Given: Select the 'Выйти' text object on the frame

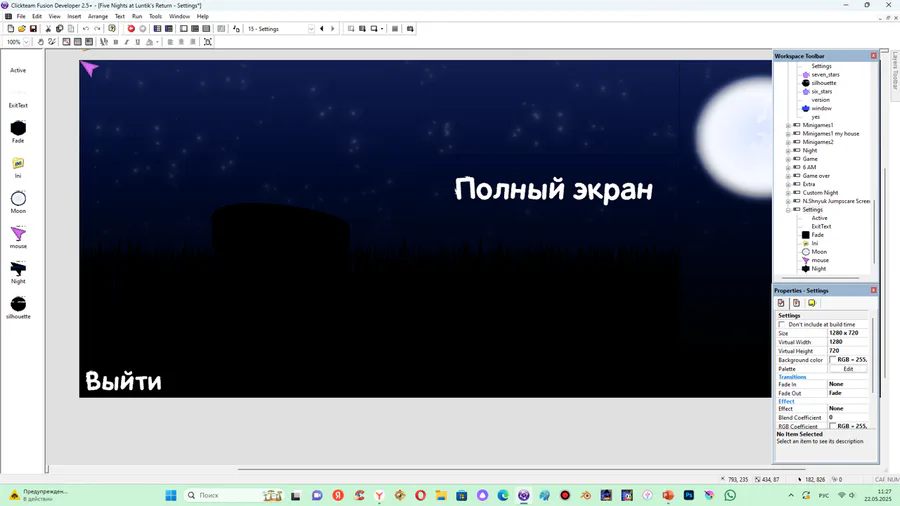Looking at the screenshot, I should click(x=123, y=381).
